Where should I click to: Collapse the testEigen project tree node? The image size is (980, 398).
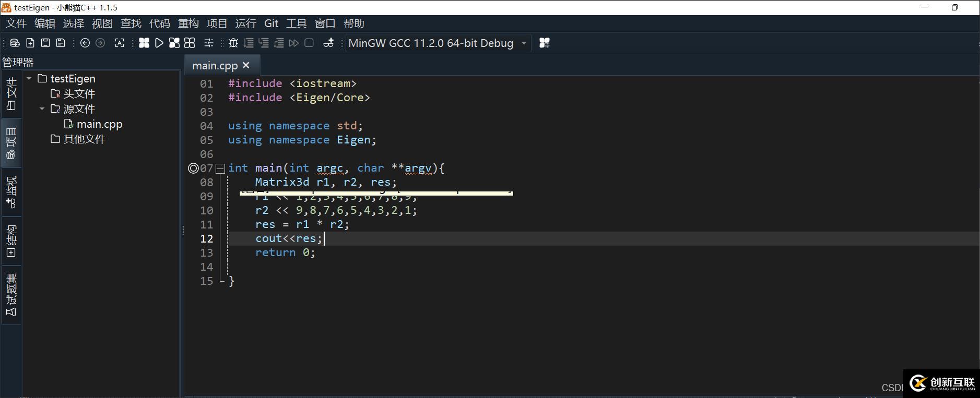click(x=29, y=79)
